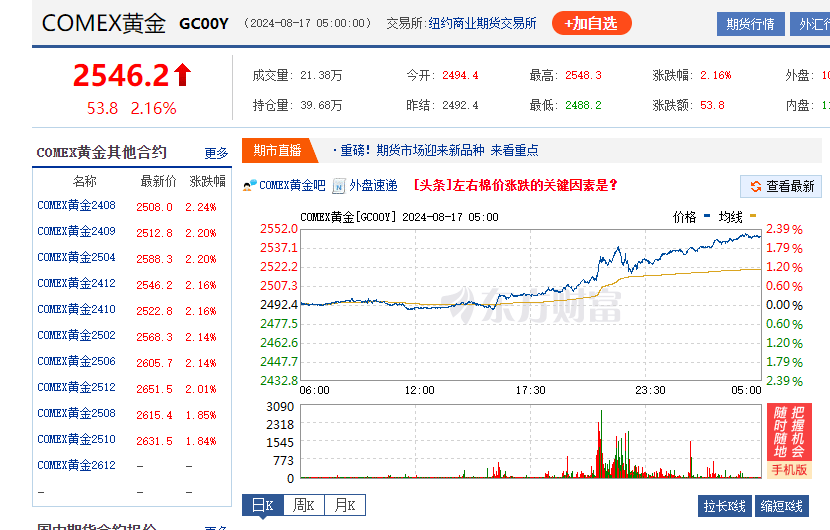Click the refresh icon in 查看最新

(x=756, y=186)
